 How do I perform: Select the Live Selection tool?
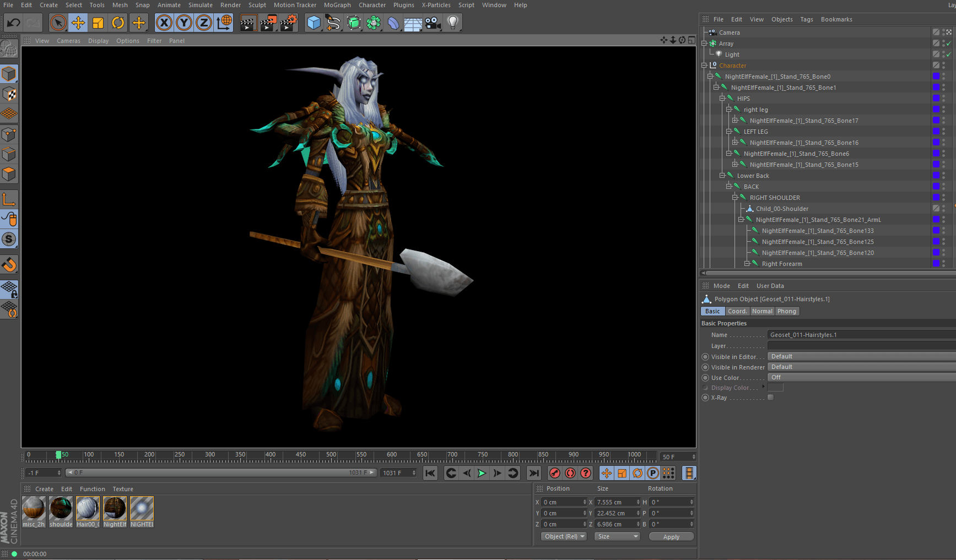click(x=58, y=23)
